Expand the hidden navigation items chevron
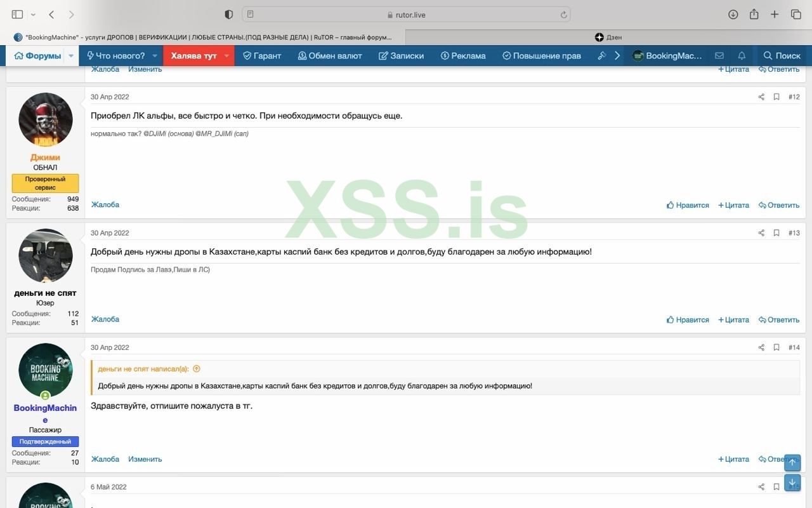Viewport: 812px width, 508px height. point(617,56)
